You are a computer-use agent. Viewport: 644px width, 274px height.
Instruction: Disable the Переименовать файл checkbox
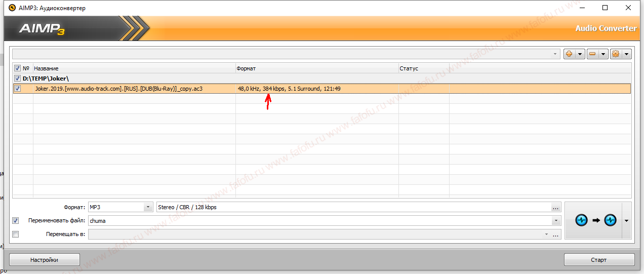[x=16, y=221]
